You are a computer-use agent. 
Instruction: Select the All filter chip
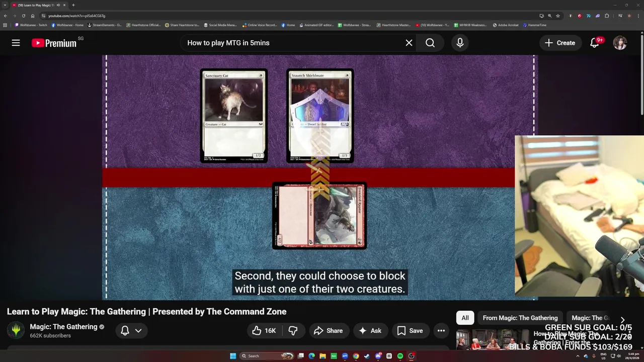[x=465, y=318]
